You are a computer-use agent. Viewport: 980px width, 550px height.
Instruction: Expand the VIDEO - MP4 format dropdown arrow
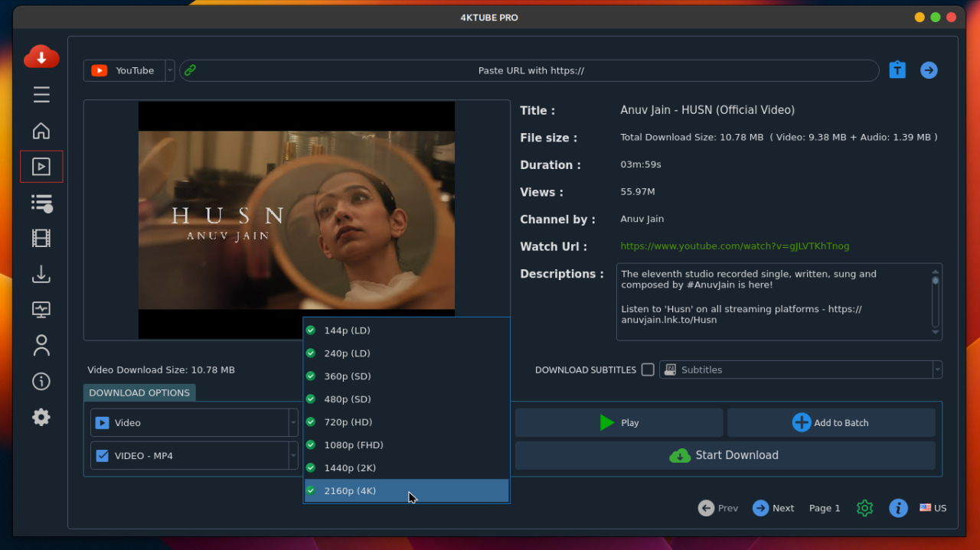click(293, 456)
